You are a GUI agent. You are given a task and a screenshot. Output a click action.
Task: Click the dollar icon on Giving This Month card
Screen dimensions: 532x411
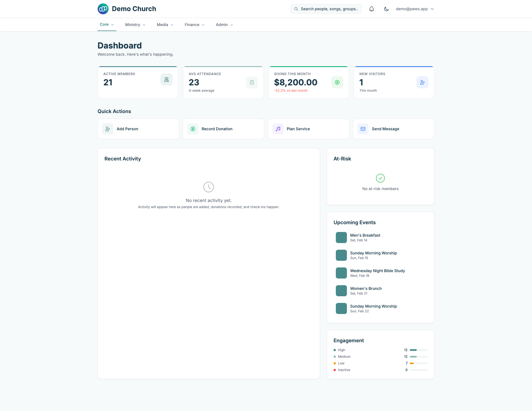coord(337,82)
